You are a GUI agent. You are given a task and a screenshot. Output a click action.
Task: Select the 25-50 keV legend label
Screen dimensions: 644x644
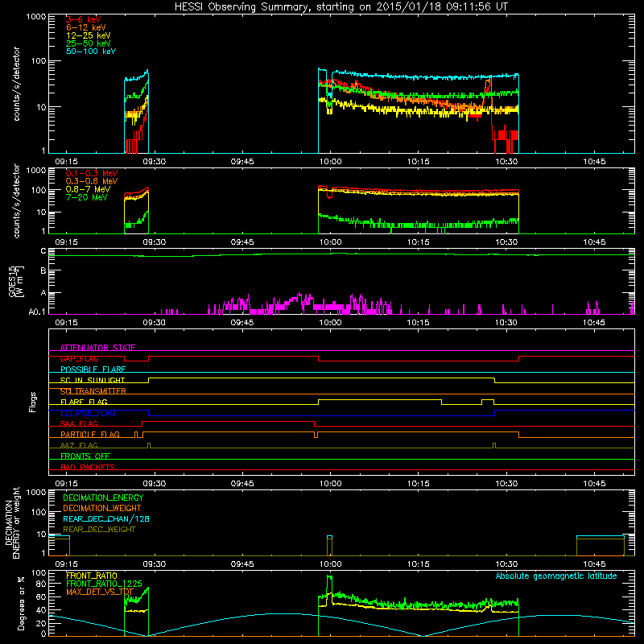click(x=89, y=43)
